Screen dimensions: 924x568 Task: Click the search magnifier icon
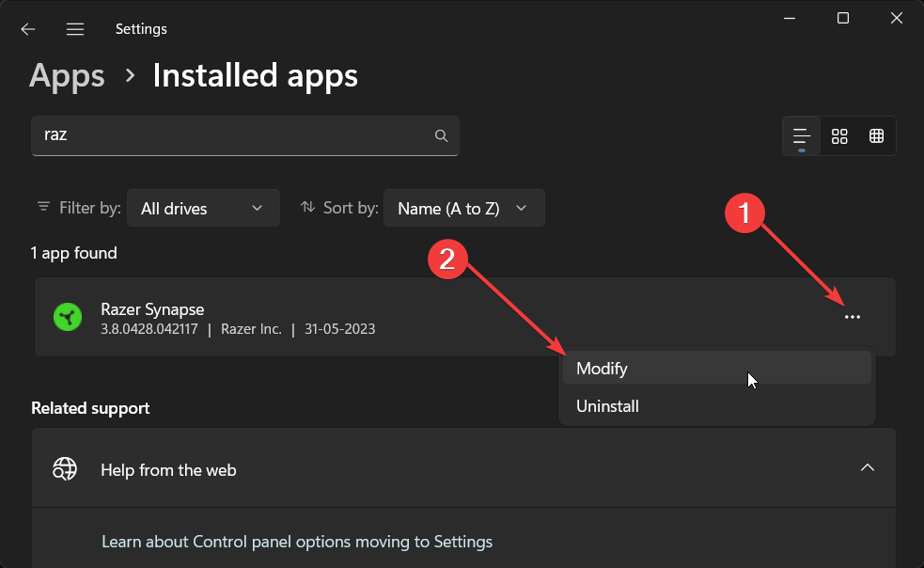click(x=441, y=135)
